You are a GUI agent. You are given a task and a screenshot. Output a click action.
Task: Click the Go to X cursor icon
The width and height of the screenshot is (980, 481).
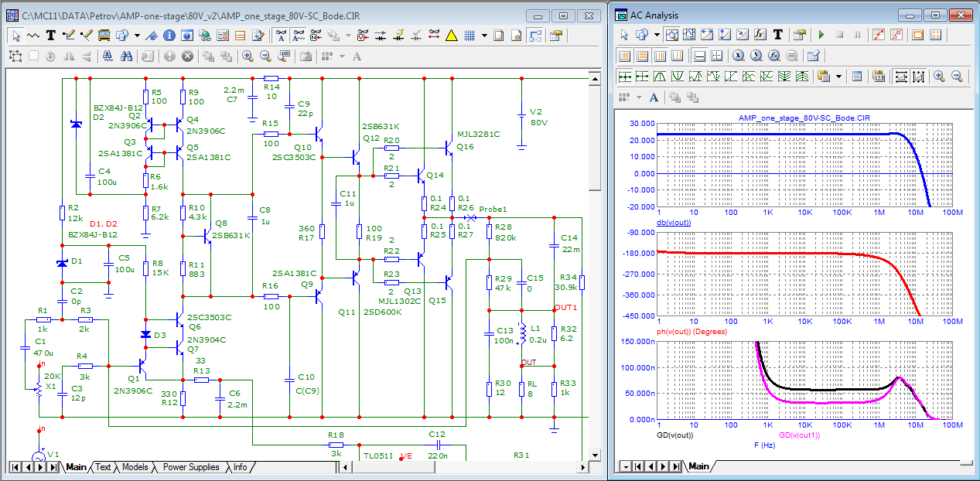tap(738, 56)
